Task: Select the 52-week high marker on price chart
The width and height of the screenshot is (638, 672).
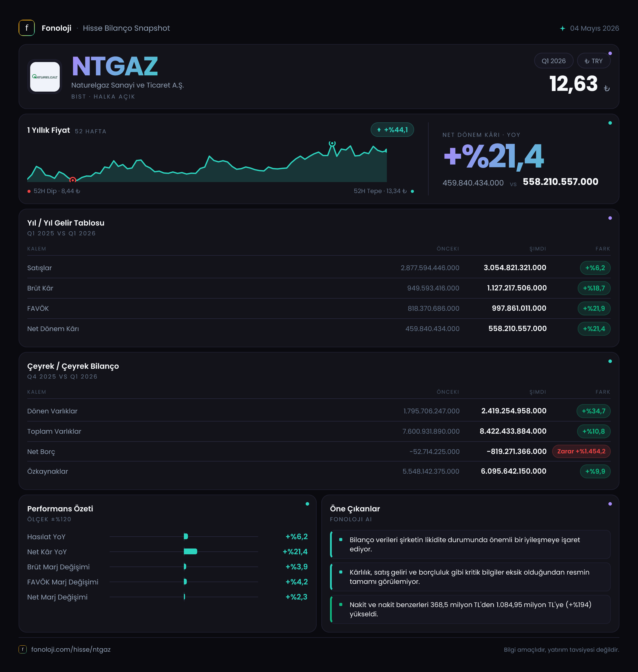Action: coord(332,144)
